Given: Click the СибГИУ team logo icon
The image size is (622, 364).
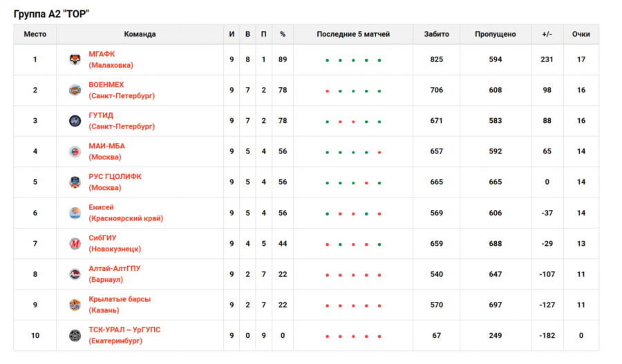Looking at the screenshot, I should (75, 244).
